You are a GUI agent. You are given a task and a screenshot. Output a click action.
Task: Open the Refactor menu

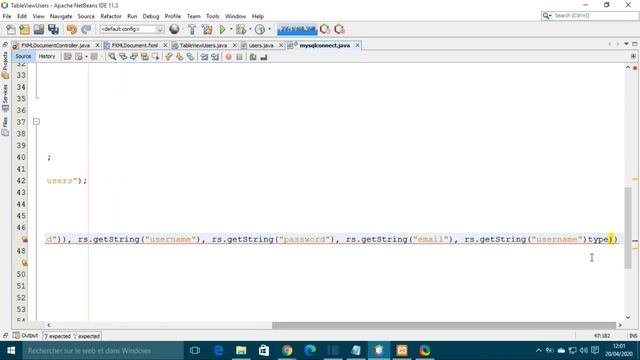(111, 16)
